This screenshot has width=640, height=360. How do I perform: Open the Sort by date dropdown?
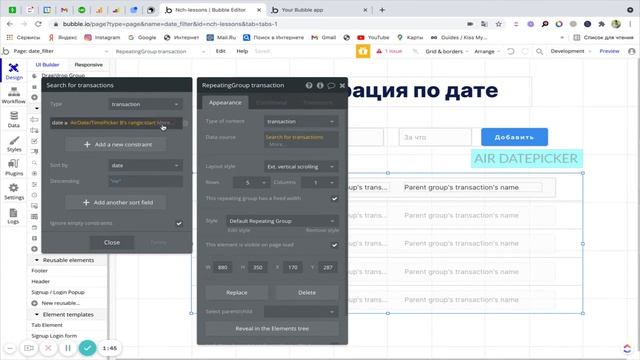[x=145, y=165]
